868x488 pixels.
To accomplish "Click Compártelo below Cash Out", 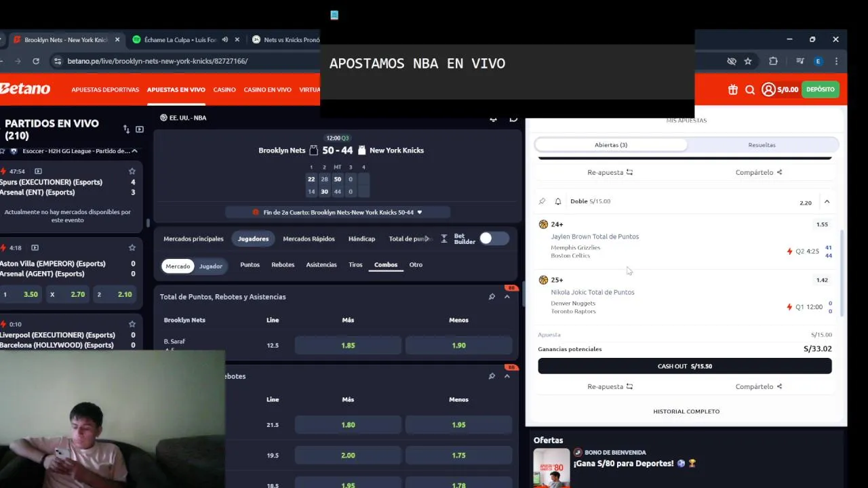I will click(x=759, y=386).
